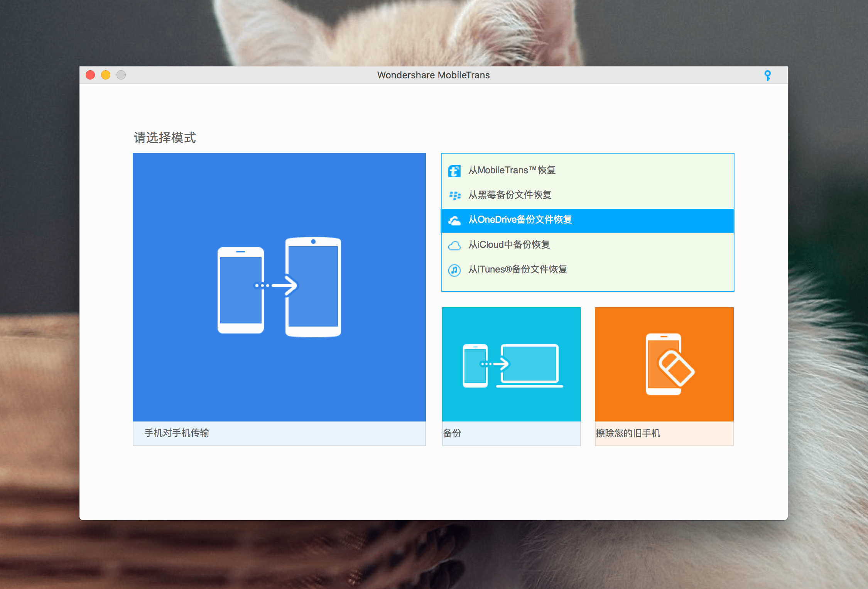Choose 从iTunes®备份文件恢复 option

tap(588, 269)
